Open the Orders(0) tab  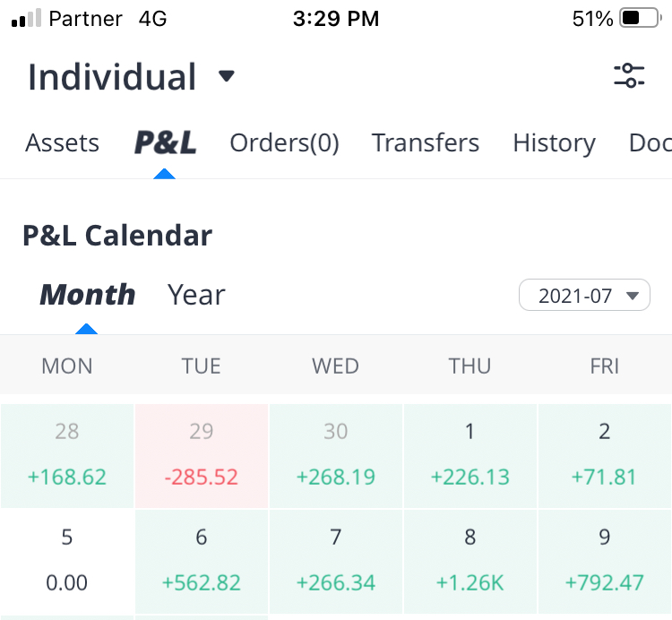pos(284,143)
